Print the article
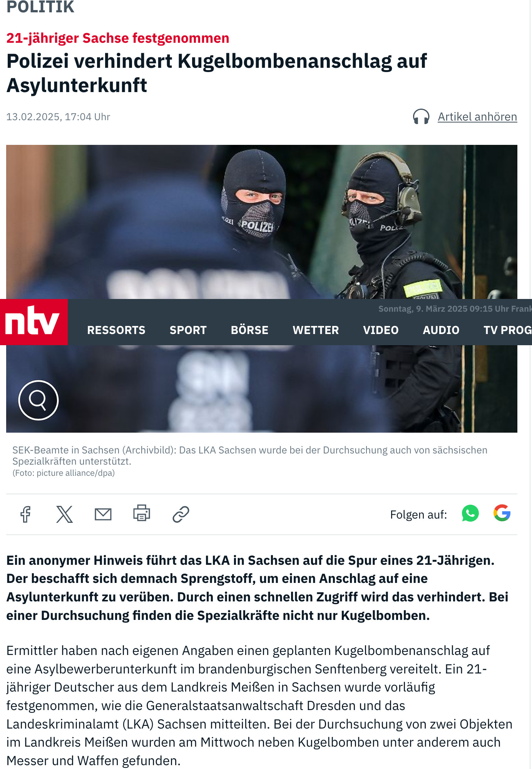This screenshot has width=532, height=769. 142,513
